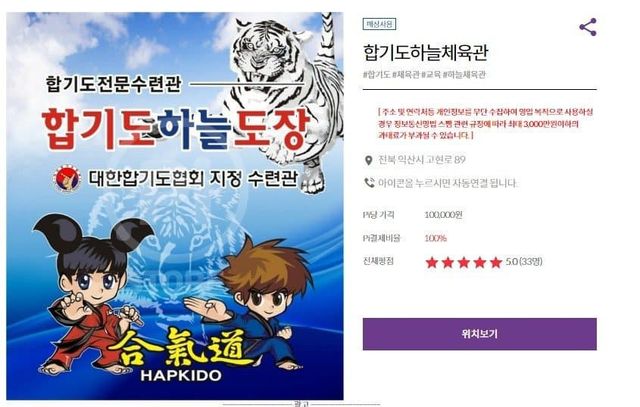This screenshot has height=407, width=640.
Task: Tap the phone call icon
Action: point(369,182)
